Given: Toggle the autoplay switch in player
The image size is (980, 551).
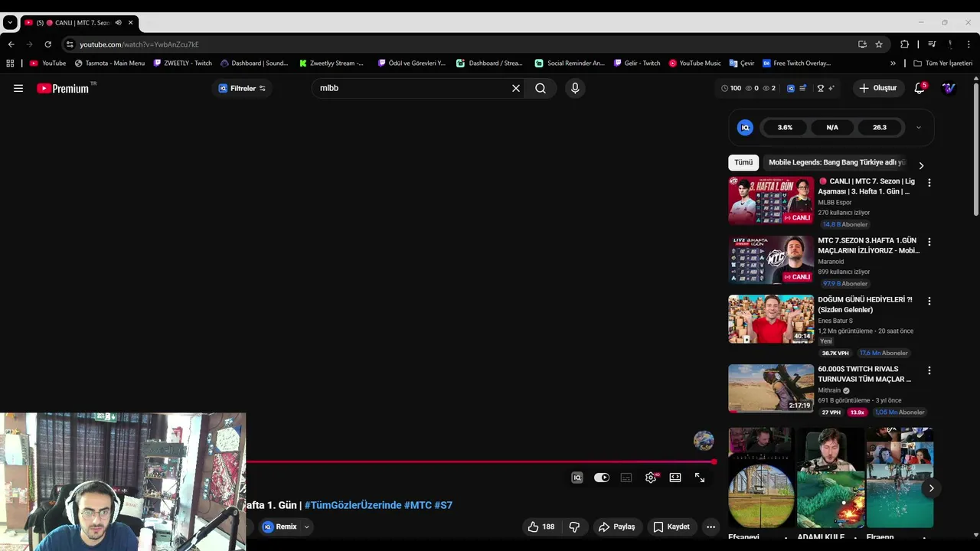Looking at the screenshot, I should [602, 478].
